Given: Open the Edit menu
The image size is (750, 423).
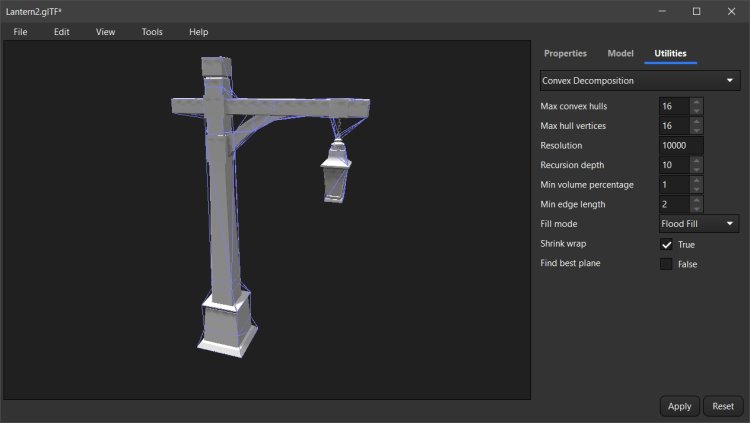Looking at the screenshot, I should click(x=62, y=32).
